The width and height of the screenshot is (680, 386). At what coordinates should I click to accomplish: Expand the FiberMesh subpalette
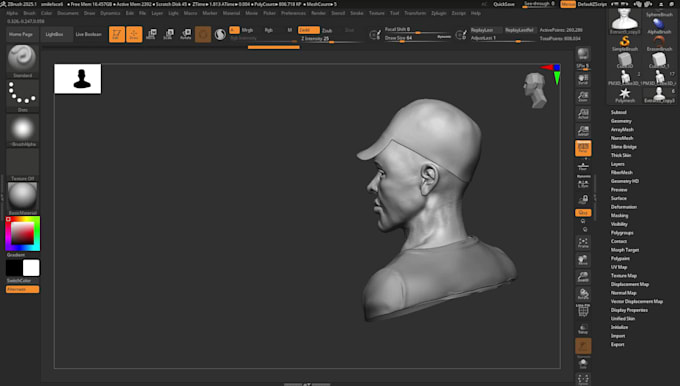[621, 173]
